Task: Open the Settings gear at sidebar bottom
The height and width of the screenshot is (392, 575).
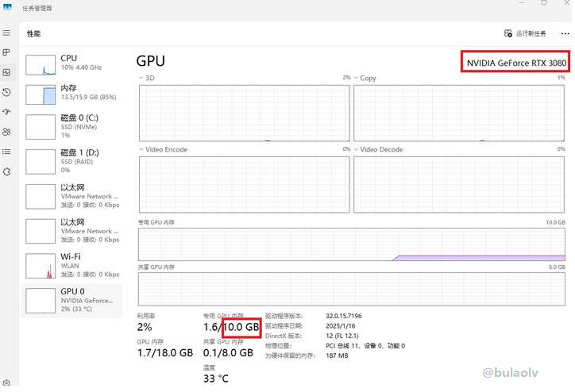Action: (x=6, y=382)
